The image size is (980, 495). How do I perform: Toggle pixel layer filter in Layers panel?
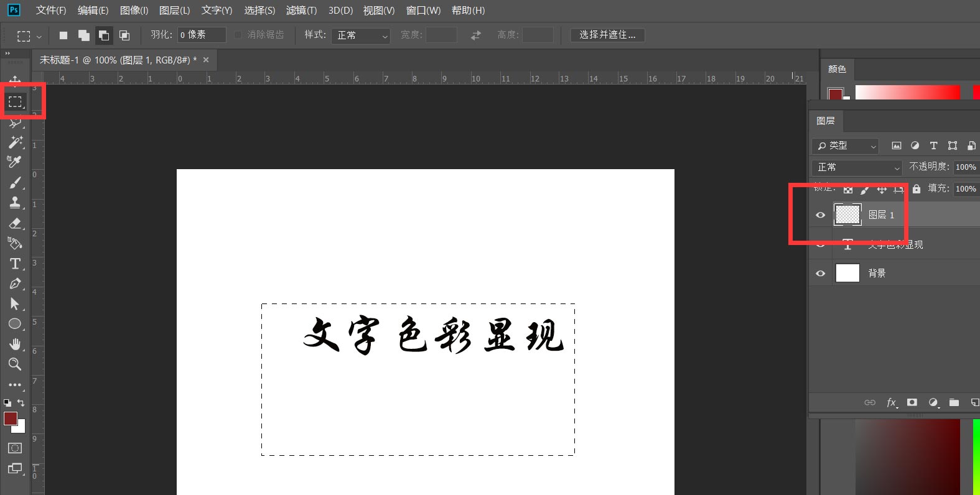click(896, 146)
